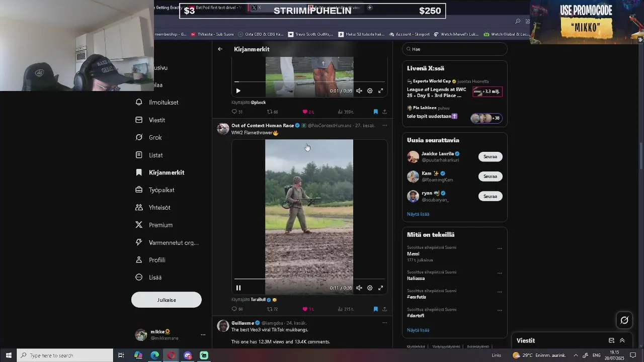Open options for the Messi trend
The image size is (644, 362).
(x=500, y=248)
